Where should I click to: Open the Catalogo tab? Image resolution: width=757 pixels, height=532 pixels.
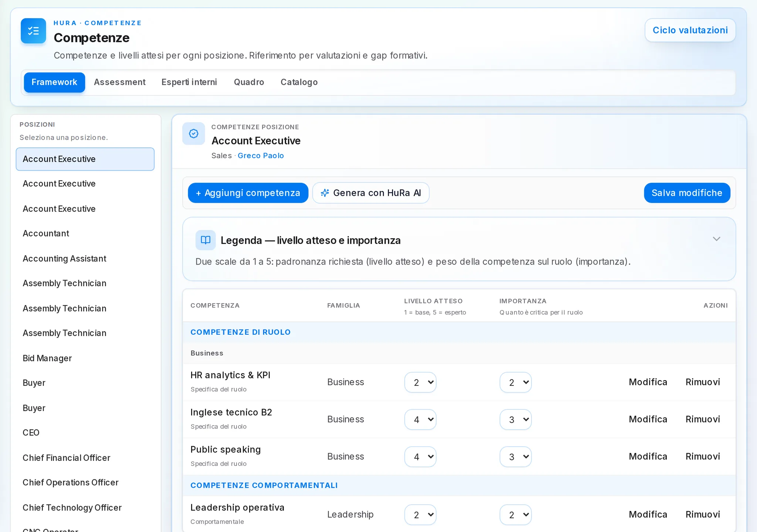(299, 82)
